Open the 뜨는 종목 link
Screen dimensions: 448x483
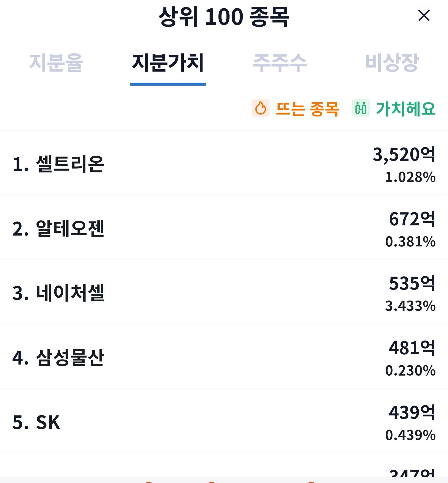[307, 109]
